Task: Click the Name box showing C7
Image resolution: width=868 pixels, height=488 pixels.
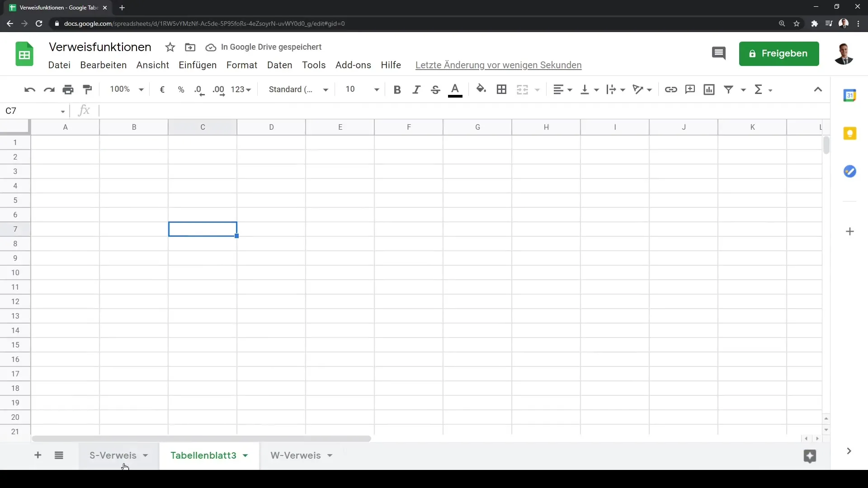Action: point(35,111)
